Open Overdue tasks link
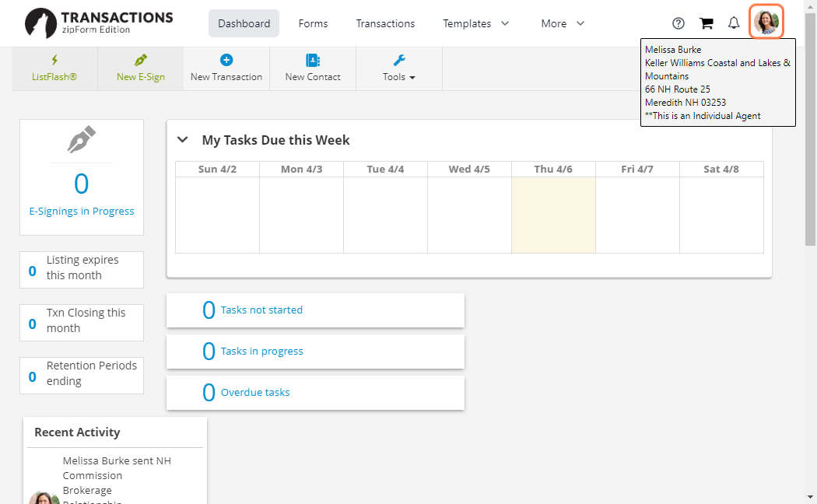The image size is (817, 504). [255, 393]
